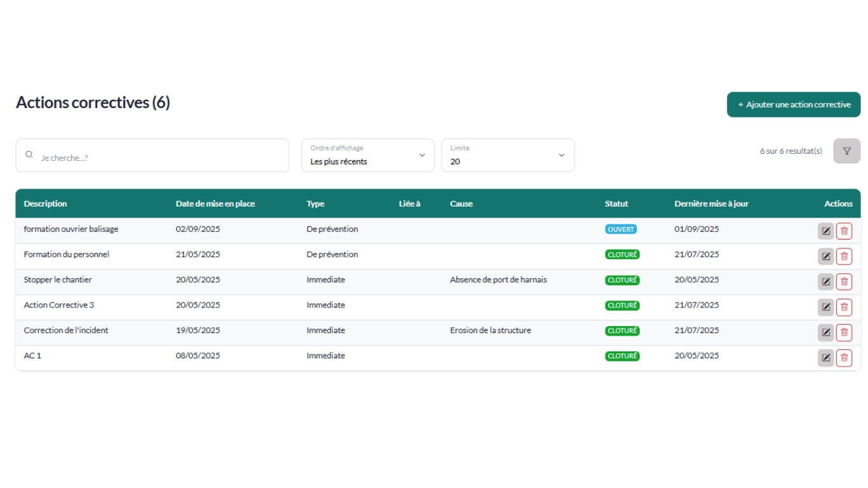Delete the 'Correction de l'incident' entry
This screenshot has height=488, width=868.
[844, 332]
